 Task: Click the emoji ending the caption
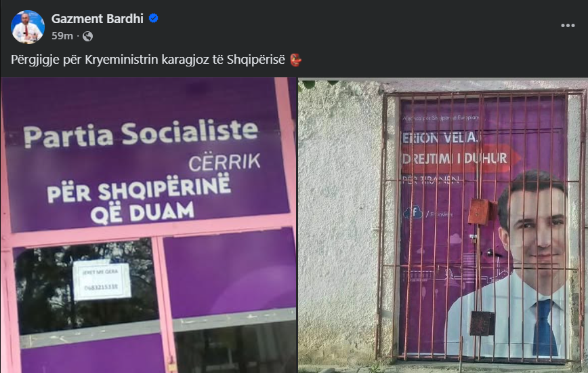coord(295,60)
